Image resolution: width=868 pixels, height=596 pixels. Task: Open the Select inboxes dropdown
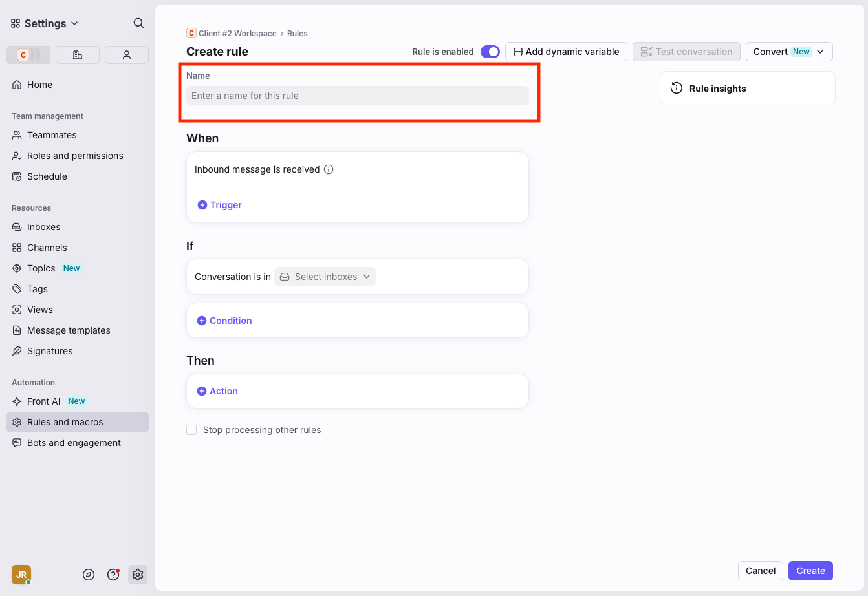[325, 277]
